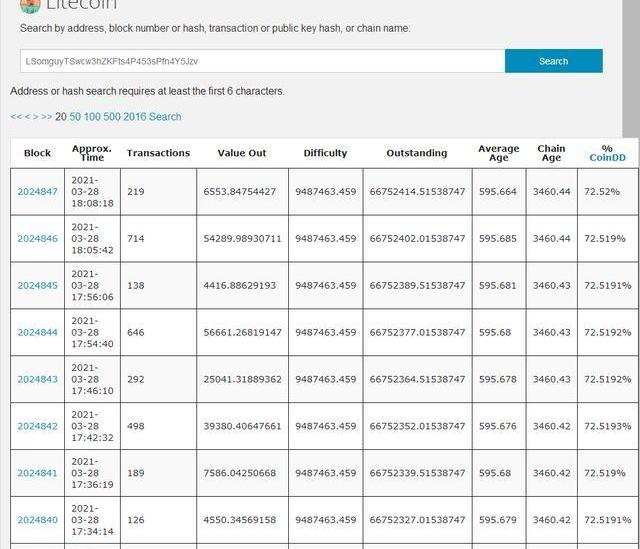
Task: Open block 2024847 details
Action: tap(37, 192)
